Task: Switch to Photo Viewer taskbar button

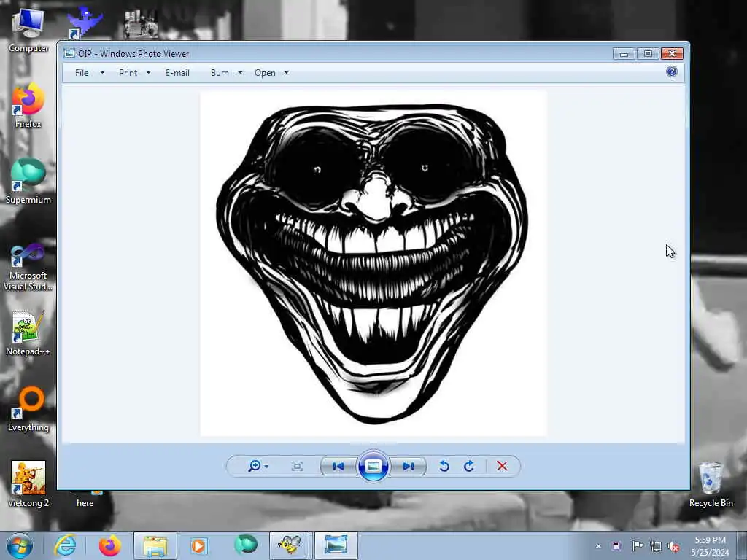Action: click(x=336, y=545)
